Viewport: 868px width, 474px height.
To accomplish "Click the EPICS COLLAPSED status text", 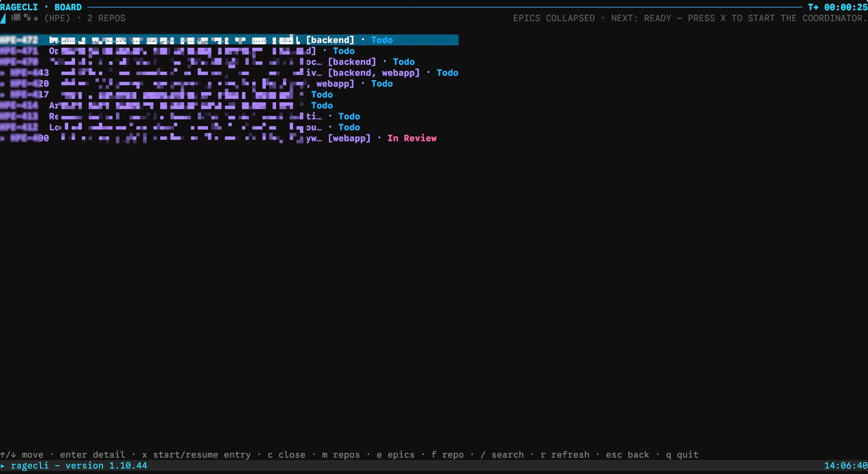I will click(x=554, y=18).
